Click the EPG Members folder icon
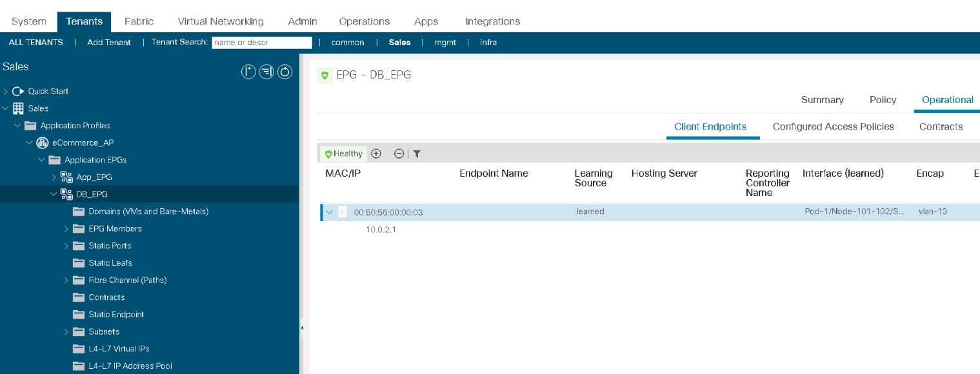 click(79, 228)
